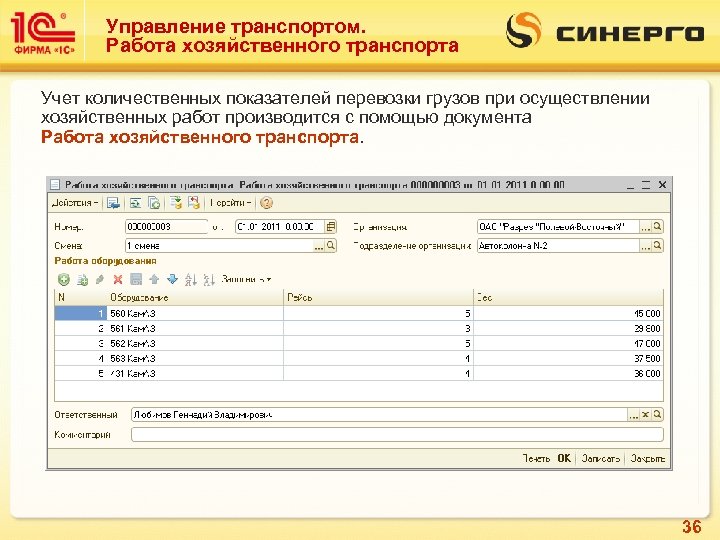Clear the Ответственный field with X icon
Screen dimensions: 720x540
coord(646,415)
